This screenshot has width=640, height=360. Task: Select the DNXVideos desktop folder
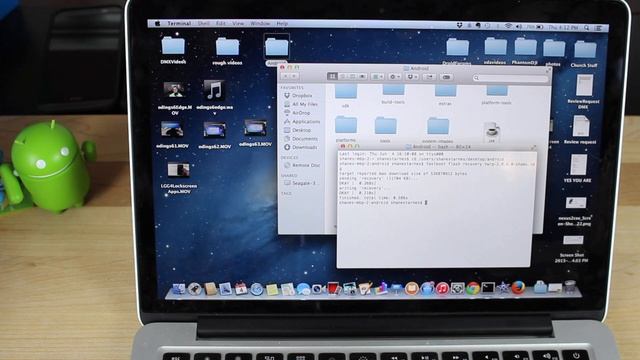point(173,50)
